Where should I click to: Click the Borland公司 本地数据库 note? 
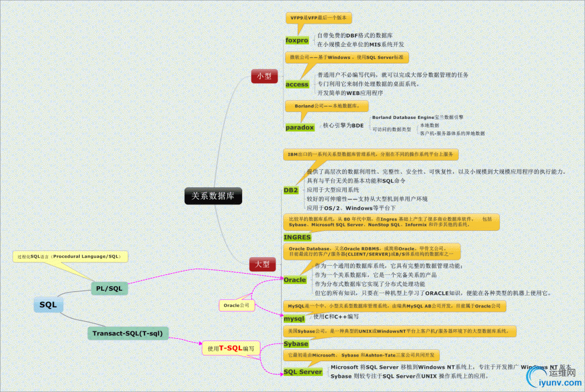coord(327,106)
